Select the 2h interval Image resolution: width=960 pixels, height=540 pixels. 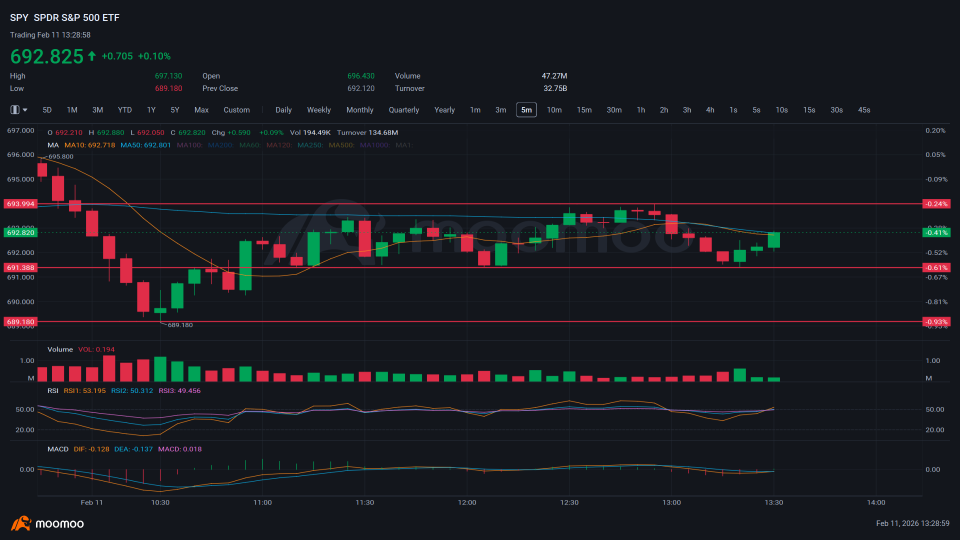click(664, 110)
